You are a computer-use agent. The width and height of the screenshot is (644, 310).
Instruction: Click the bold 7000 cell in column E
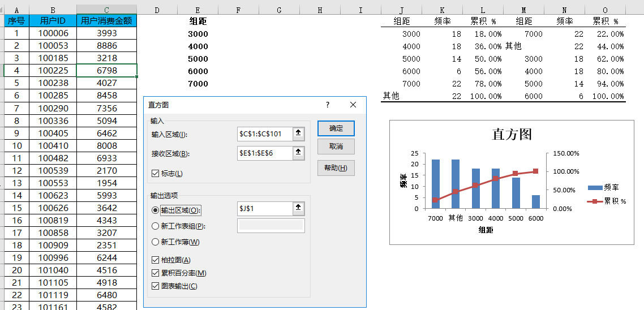[x=198, y=84]
